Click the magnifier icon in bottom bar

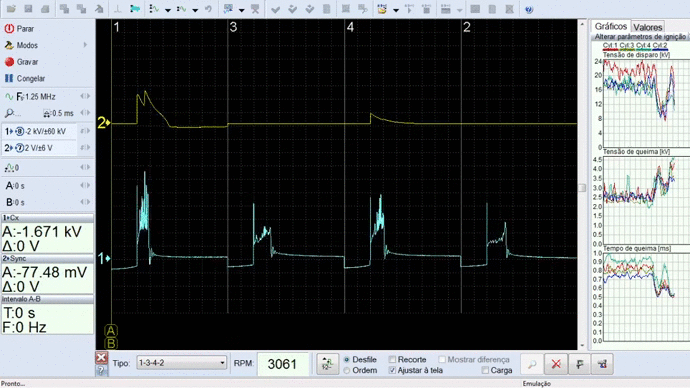(x=532, y=364)
